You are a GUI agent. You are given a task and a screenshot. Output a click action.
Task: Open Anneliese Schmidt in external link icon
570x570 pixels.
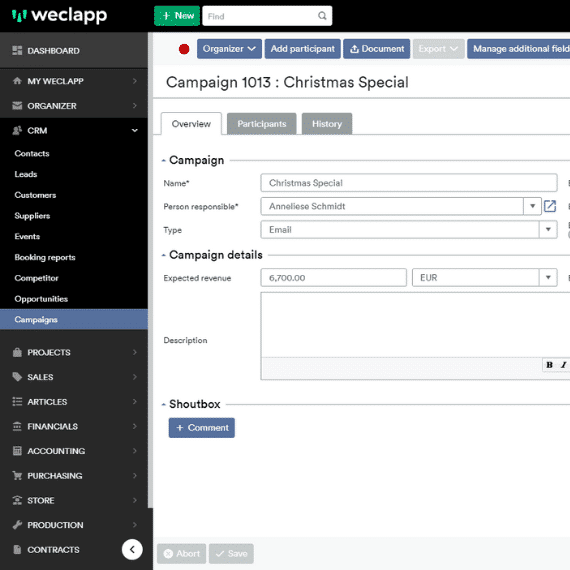click(550, 206)
